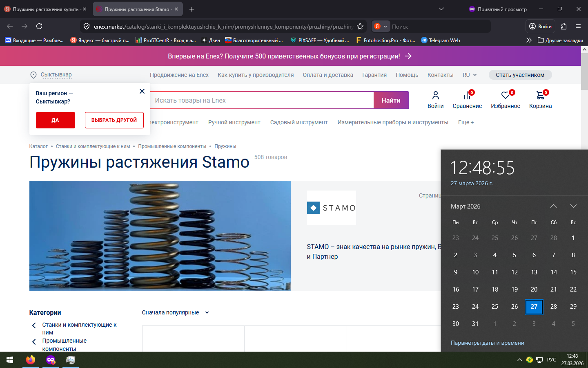This screenshot has width=588, height=368.
Task: Confirm region with ДА button
Action: click(55, 120)
